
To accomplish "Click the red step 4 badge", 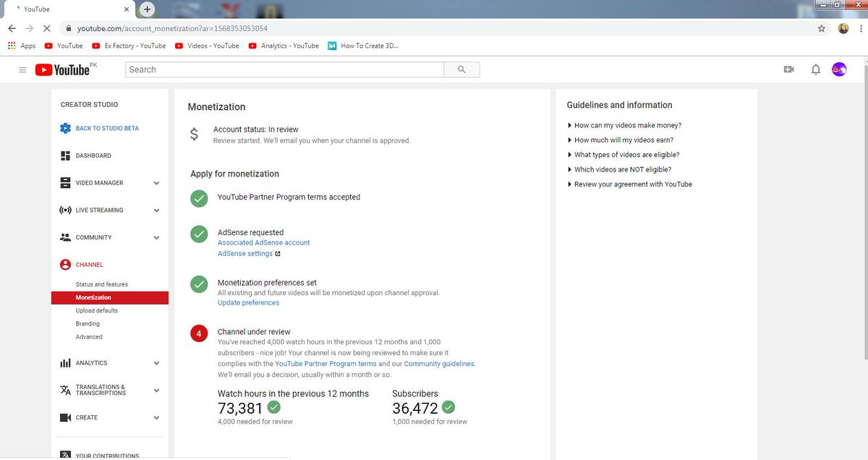I will pyautogui.click(x=199, y=333).
